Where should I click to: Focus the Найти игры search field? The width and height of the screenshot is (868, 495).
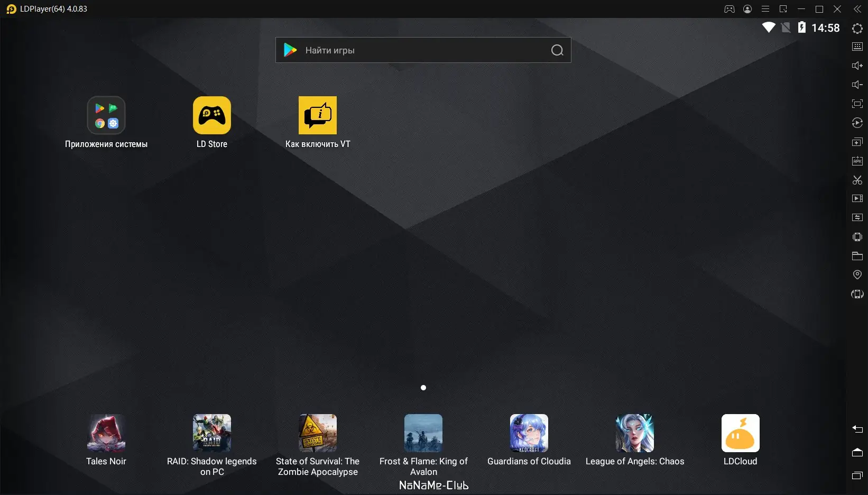point(423,50)
